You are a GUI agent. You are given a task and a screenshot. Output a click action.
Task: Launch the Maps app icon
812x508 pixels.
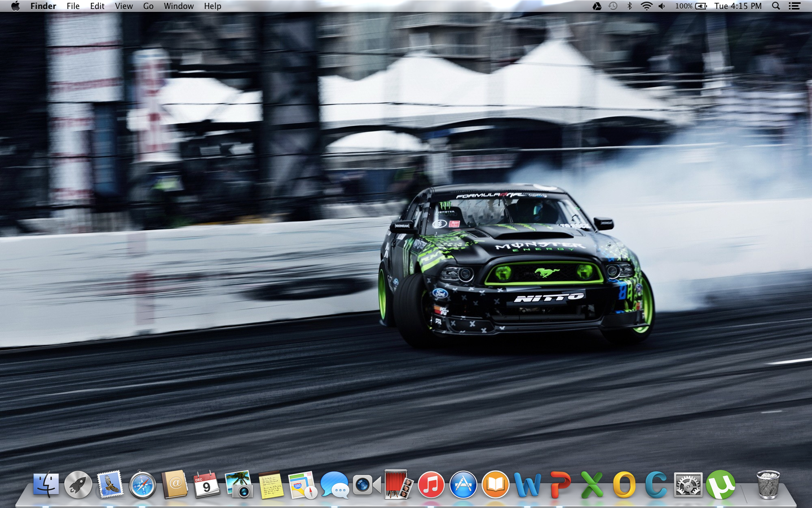click(x=303, y=485)
